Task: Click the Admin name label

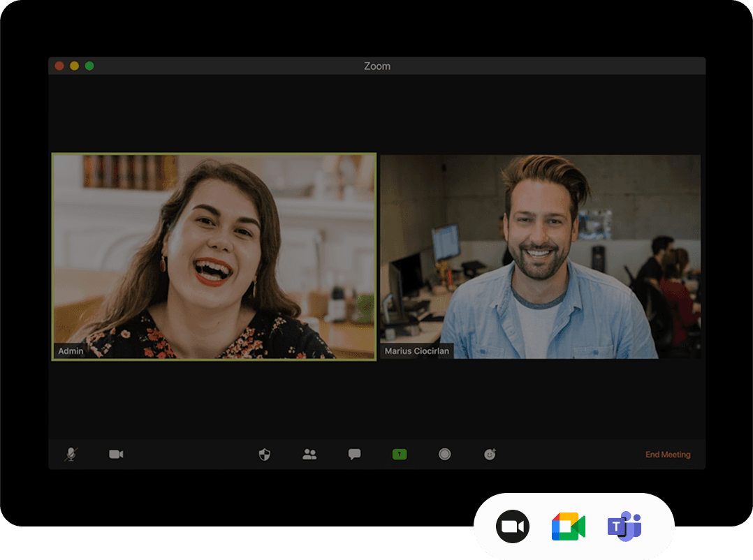Action: [x=71, y=351]
